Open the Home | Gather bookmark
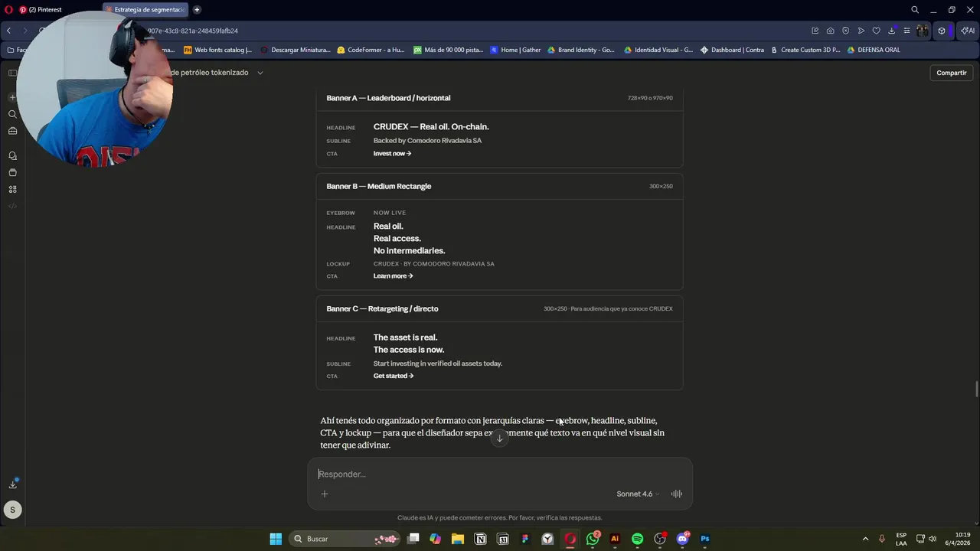 click(x=515, y=50)
